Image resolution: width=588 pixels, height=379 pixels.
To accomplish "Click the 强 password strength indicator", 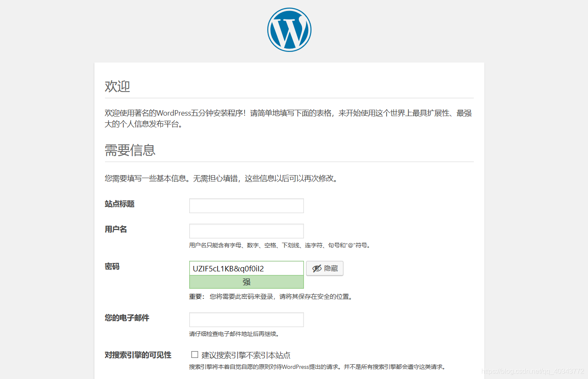I will (x=247, y=282).
